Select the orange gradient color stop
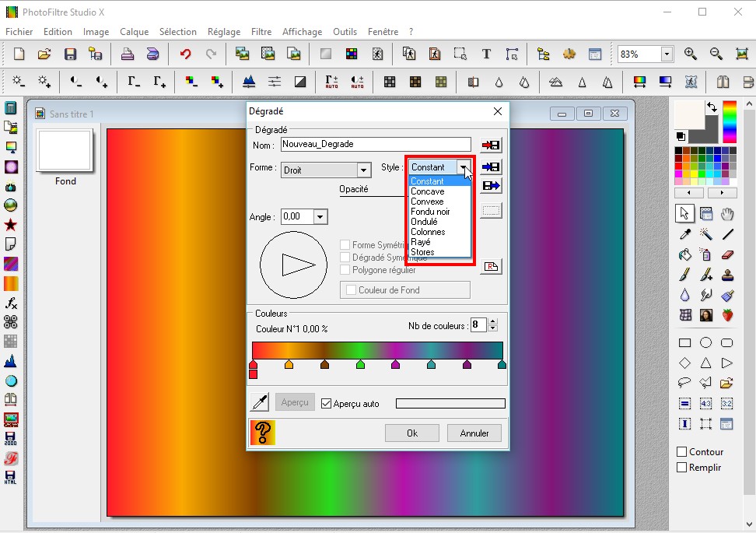The width and height of the screenshot is (756, 533). point(289,364)
